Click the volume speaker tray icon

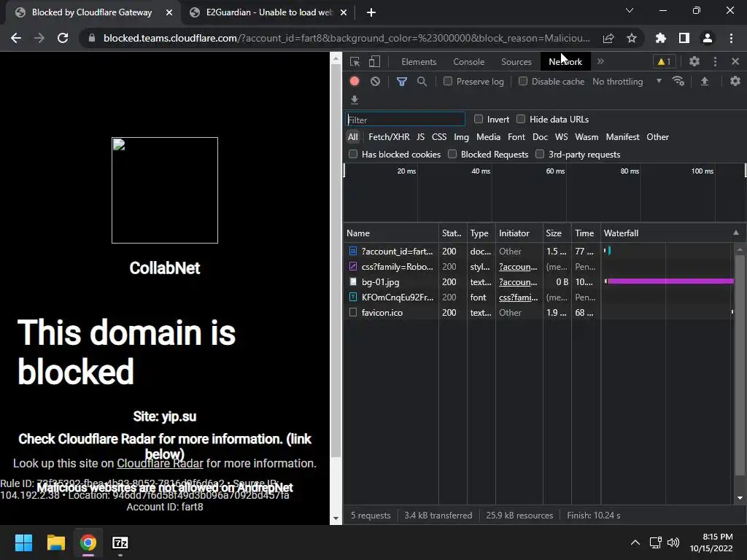click(x=673, y=542)
